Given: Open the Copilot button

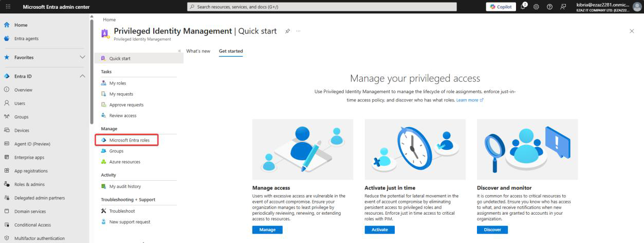Looking at the screenshot, I should pyautogui.click(x=501, y=7).
